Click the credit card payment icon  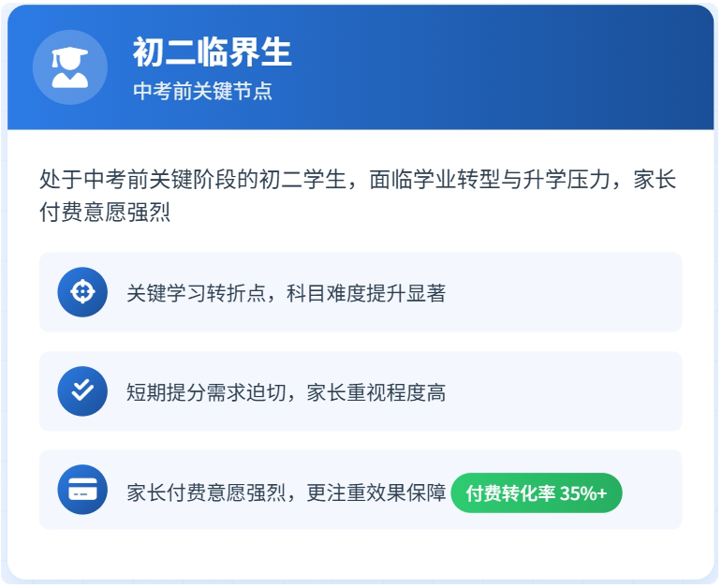coord(82,490)
